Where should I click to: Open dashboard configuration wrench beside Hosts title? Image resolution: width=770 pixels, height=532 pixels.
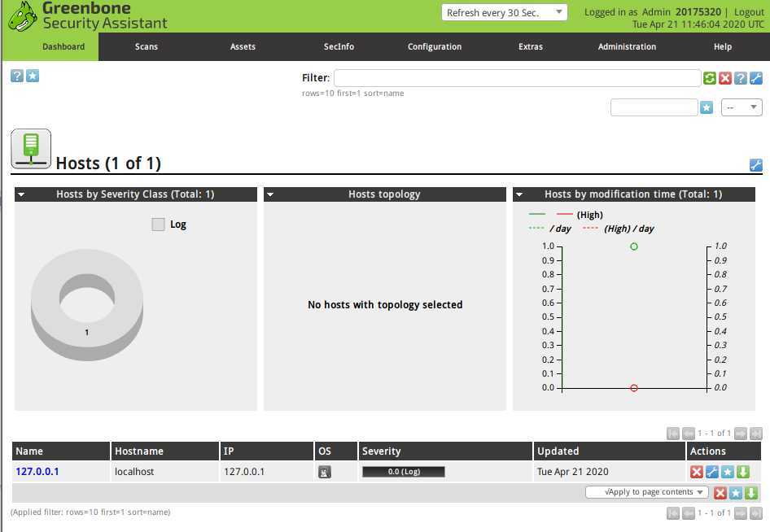coord(756,165)
